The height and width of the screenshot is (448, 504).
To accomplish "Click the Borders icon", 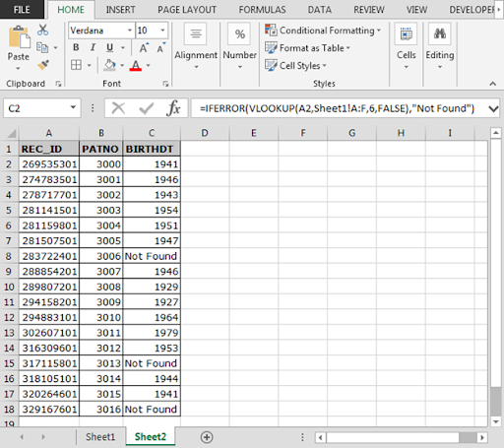I will pos(76,65).
